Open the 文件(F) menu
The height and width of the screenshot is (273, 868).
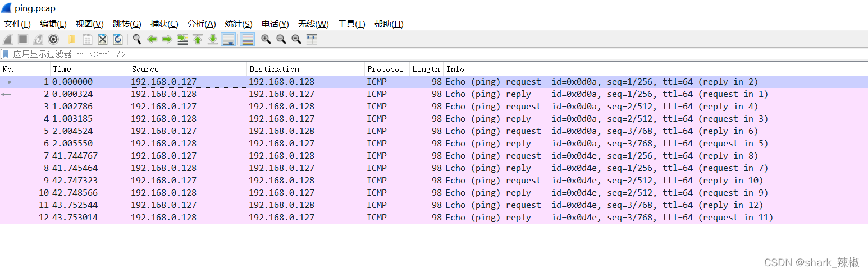click(17, 24)
